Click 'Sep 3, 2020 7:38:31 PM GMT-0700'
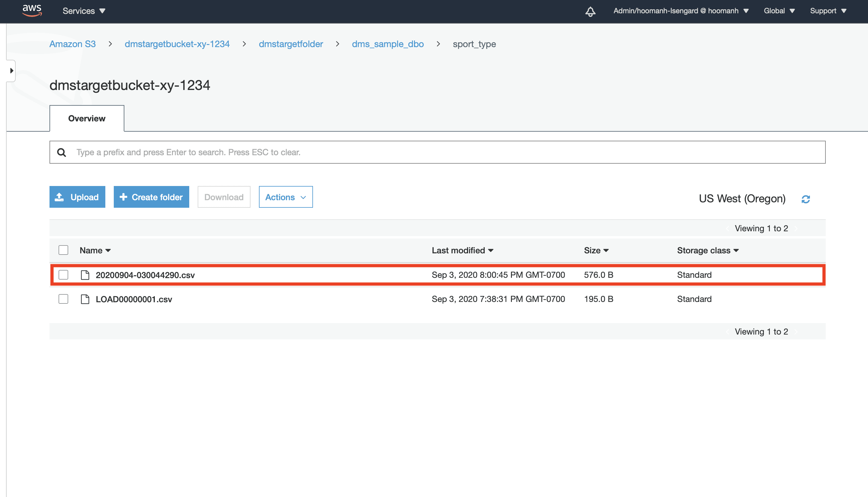 click(x=498, y=299)
